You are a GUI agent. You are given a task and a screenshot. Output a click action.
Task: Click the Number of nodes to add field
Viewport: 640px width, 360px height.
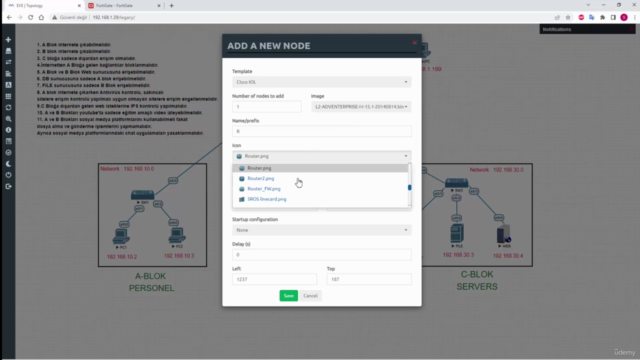(267, 107)
